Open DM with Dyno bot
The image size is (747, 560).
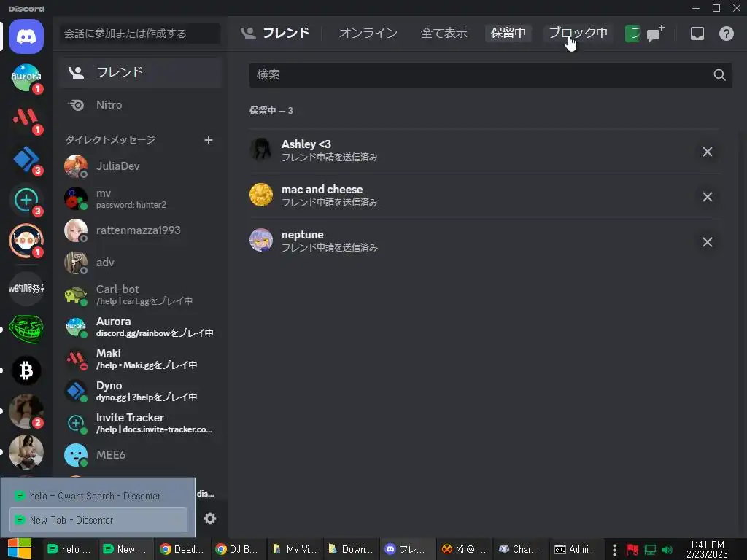(141, 391)
